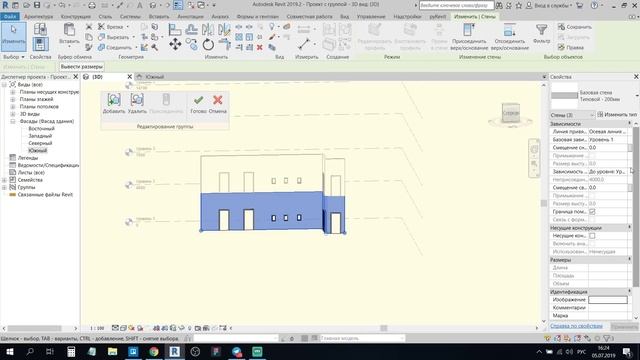Open the wall type selector dropdown arrow
The height and width of the screenshot is (360, 640).
point(637,96)
